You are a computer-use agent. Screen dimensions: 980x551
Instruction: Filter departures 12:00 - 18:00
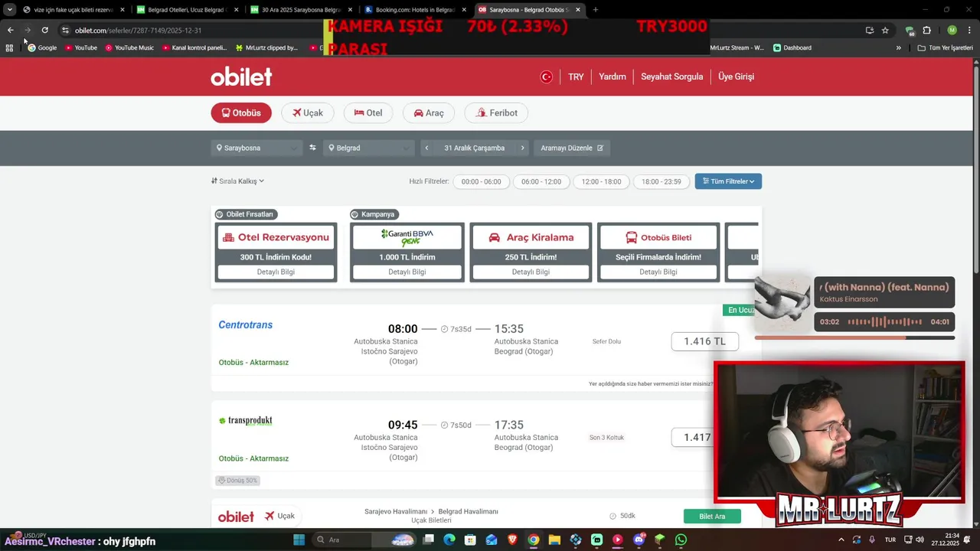(x=601, y=181)
